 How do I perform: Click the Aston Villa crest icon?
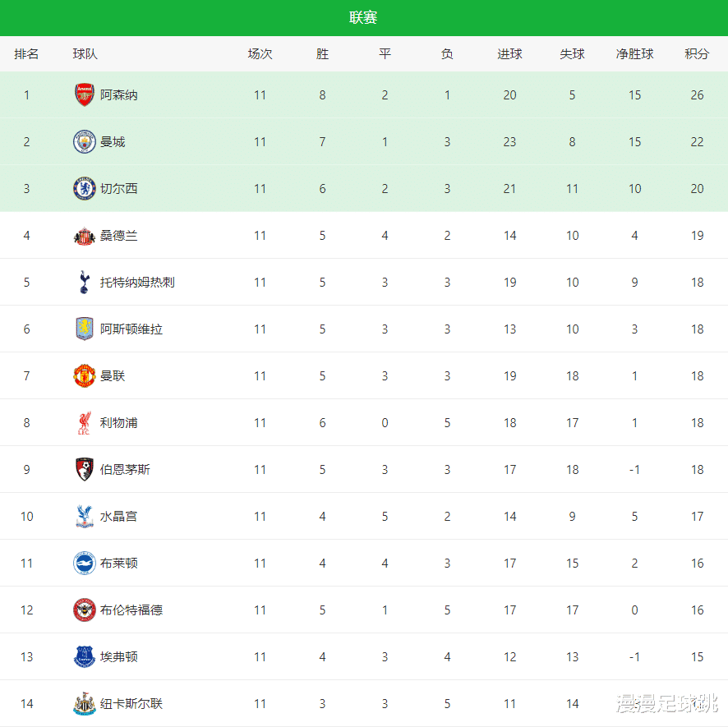84,329
